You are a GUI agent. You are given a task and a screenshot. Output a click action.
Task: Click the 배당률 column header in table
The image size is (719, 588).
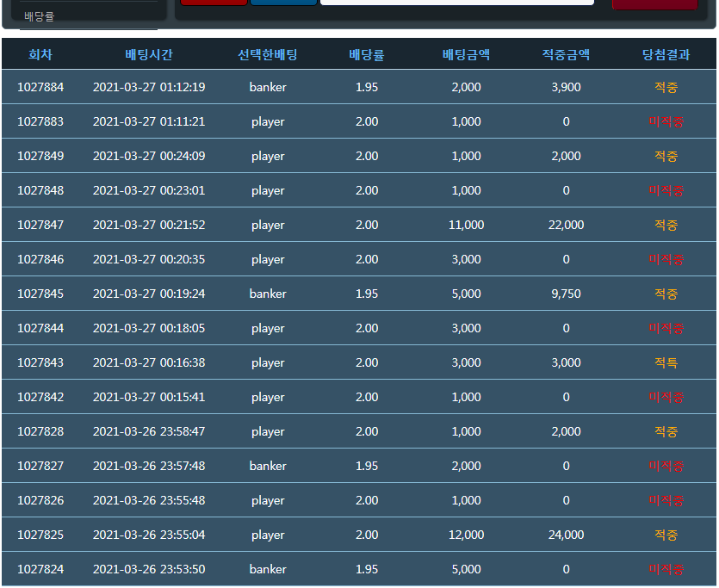[366, 54]
